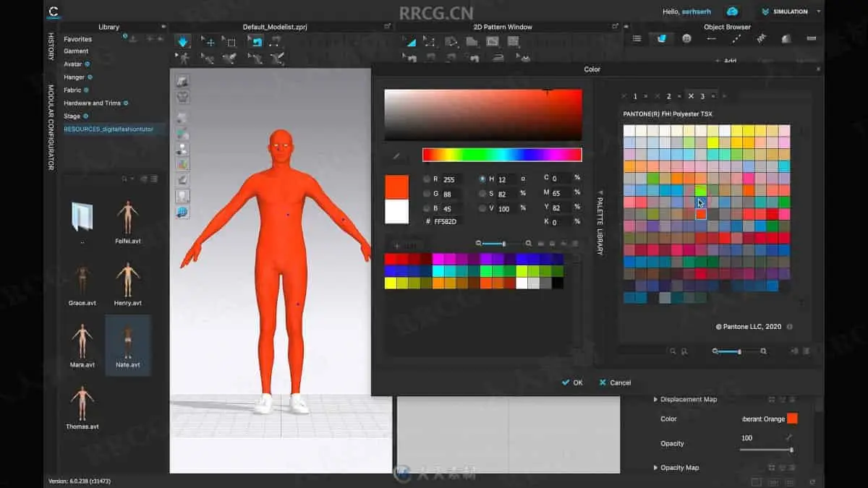Click the opacity eyedropper icon beside 100
The height and width of the screenshot is (488, 868).
pyautogui.click(x=788, y=438)
